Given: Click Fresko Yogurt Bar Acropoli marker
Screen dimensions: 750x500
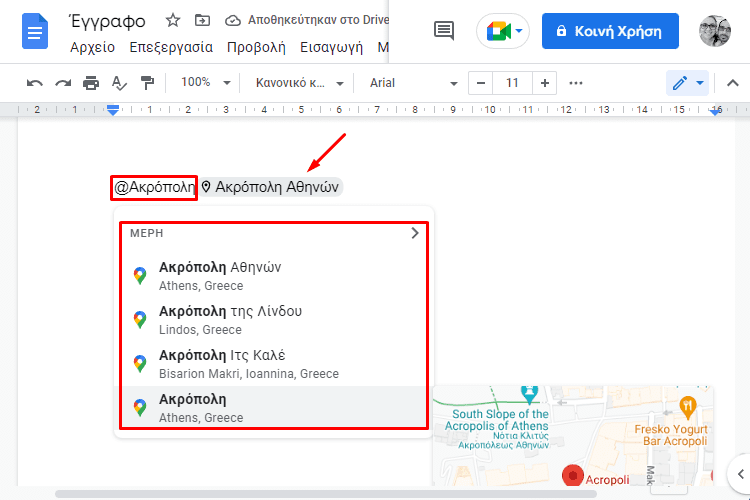Looking at the screenshot, I should (x=687, y=407).
